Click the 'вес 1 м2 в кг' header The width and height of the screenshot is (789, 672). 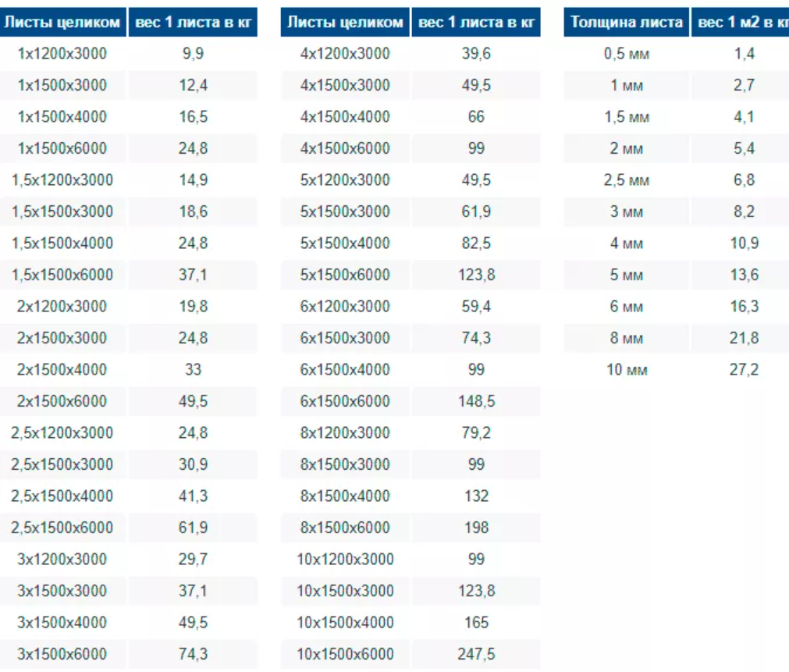tap(741, 22)
